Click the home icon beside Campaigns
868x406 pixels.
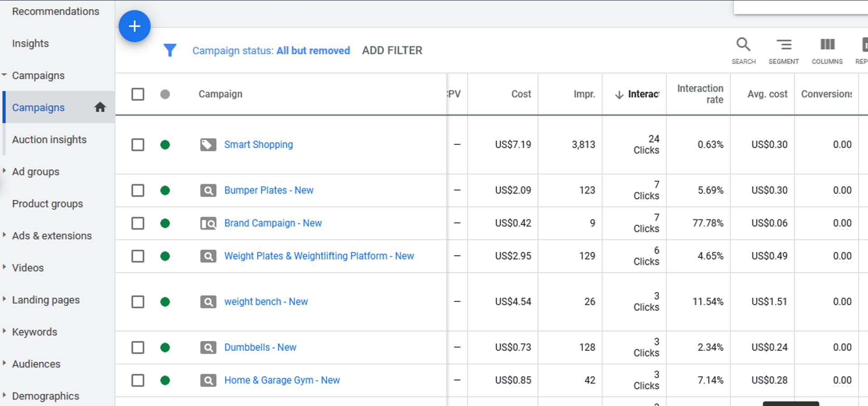point(100,107)
